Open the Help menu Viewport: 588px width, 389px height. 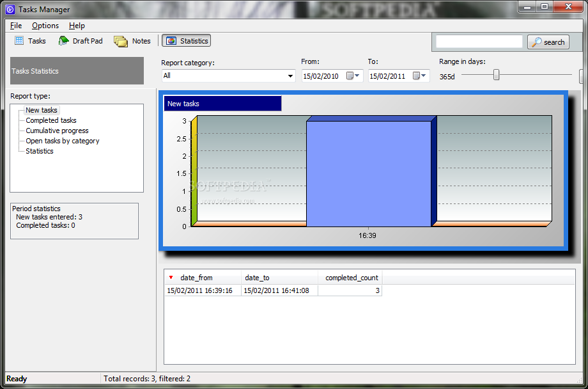(77, 26)
